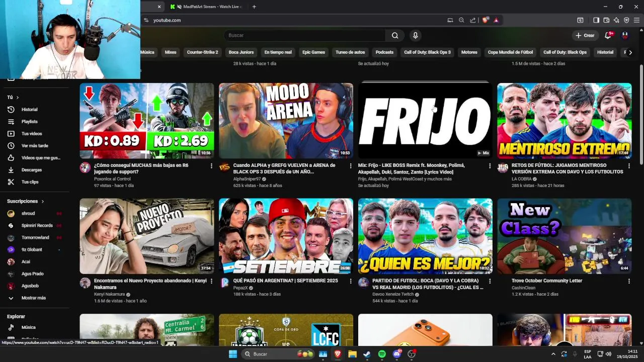The image size is (644, 362).
Task: Expand subscriptions with 'Mostrar más'
Action: [34, 298]
